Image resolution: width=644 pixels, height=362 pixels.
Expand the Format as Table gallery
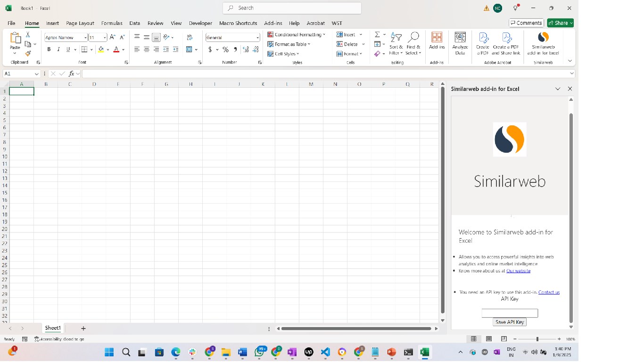[289, 44]
